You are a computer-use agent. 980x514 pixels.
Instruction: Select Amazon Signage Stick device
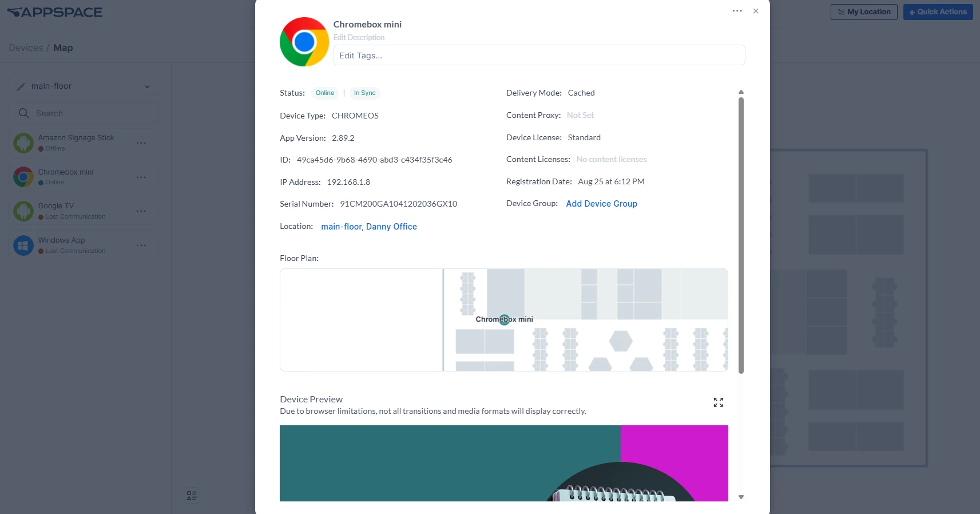[x=84, y=143]
